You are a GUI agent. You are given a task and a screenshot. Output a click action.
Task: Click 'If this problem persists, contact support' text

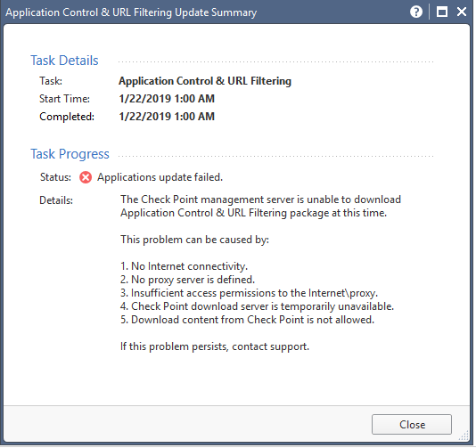click(x=215, y=346)
